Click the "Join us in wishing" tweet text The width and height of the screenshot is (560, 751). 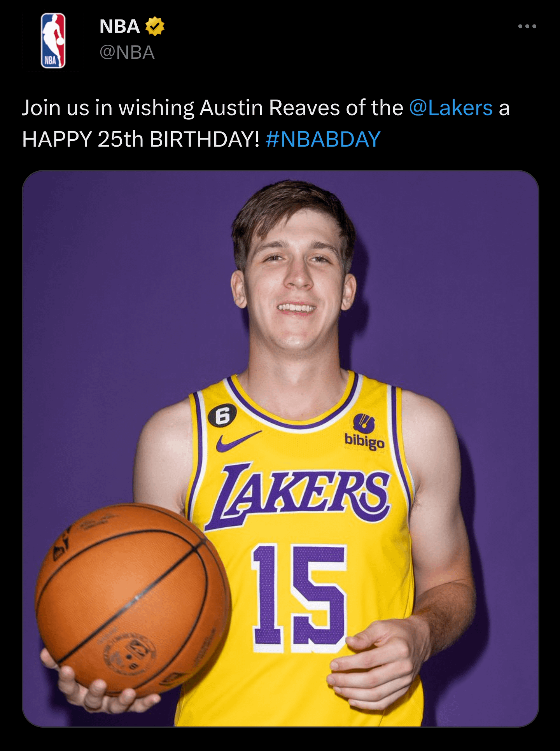click(x=108, y=108)
